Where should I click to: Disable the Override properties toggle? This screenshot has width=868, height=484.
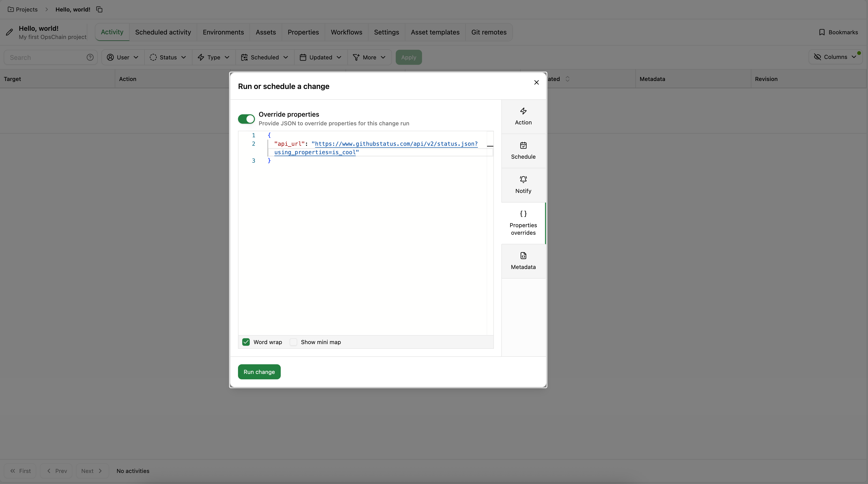[246, 119]
